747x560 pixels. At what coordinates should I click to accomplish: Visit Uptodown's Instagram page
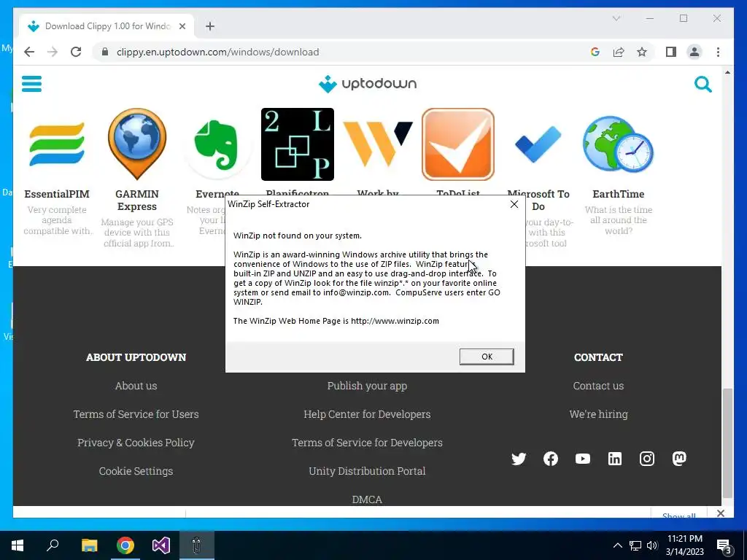[x=646, y=459]
